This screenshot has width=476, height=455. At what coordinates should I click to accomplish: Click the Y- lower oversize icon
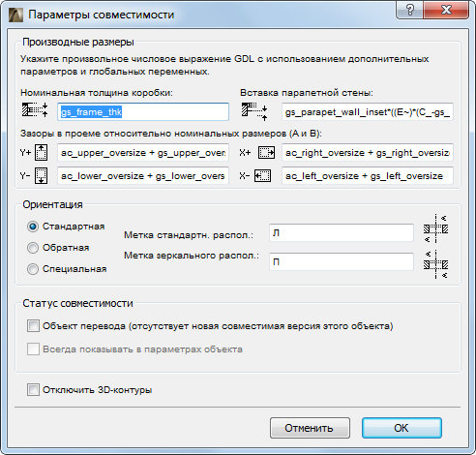coord(41,176)
